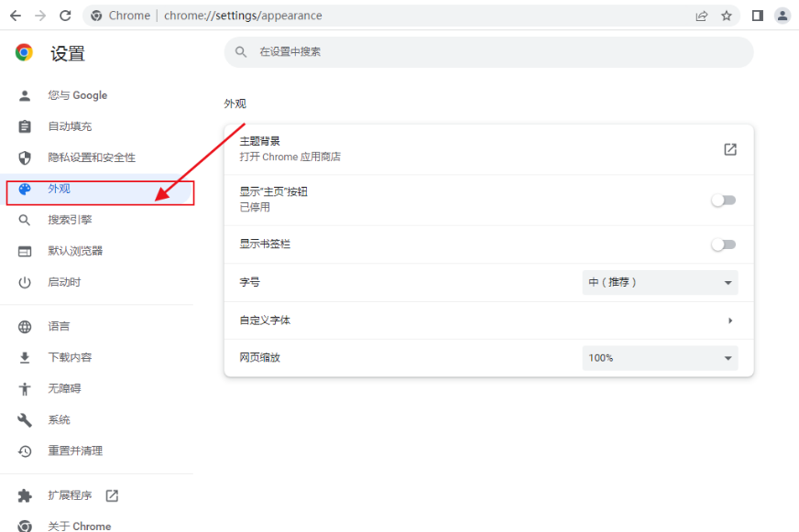Click the external link icon for 主题背景

[x=730, y=149]
